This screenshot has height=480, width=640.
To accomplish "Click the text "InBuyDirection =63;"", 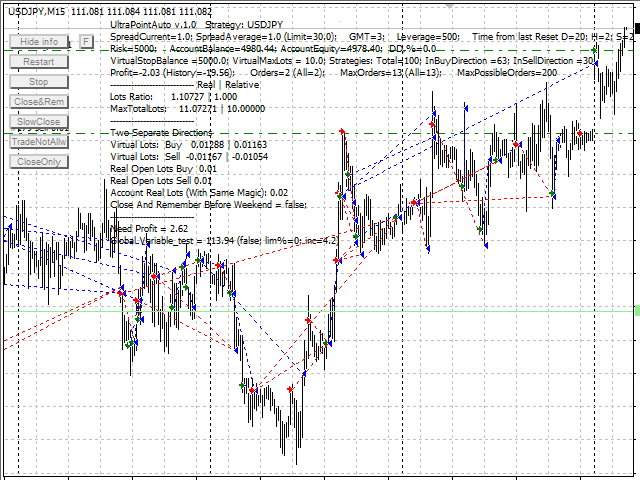I will point(468,61).
